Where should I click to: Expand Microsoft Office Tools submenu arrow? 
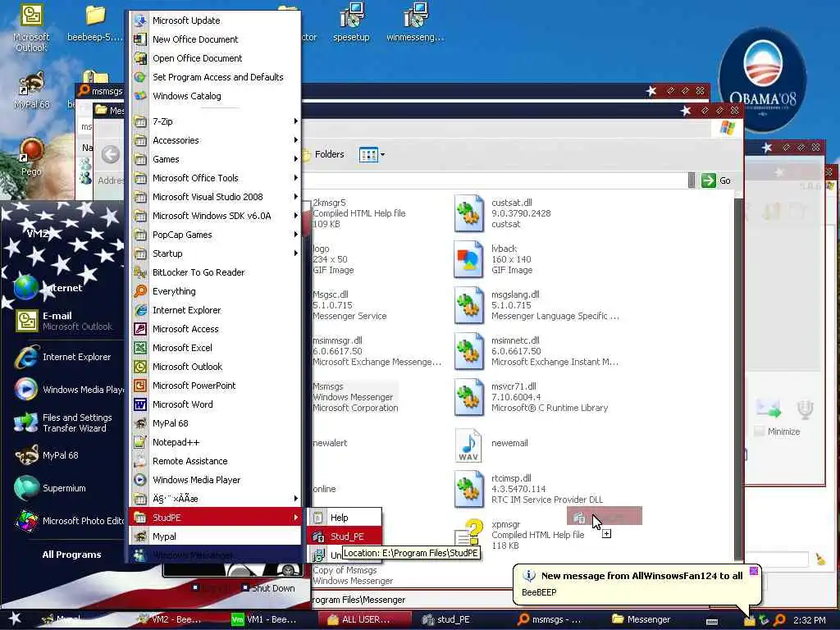click(295, 178)
